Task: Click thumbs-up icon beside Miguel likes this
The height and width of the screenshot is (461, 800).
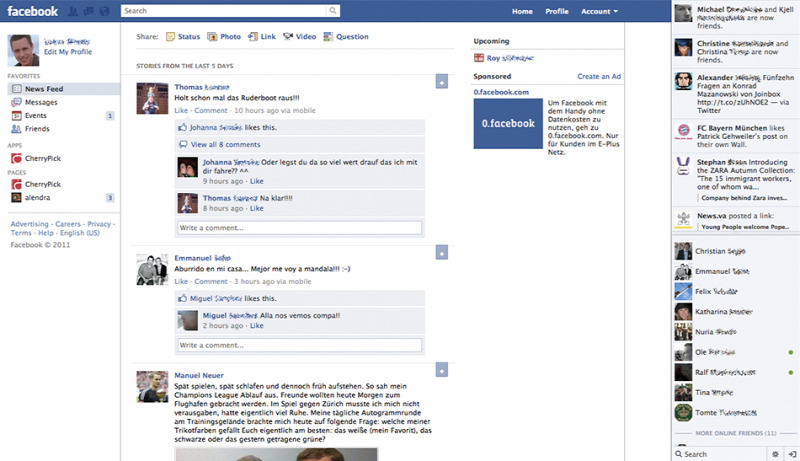Action: coord(182,298)
